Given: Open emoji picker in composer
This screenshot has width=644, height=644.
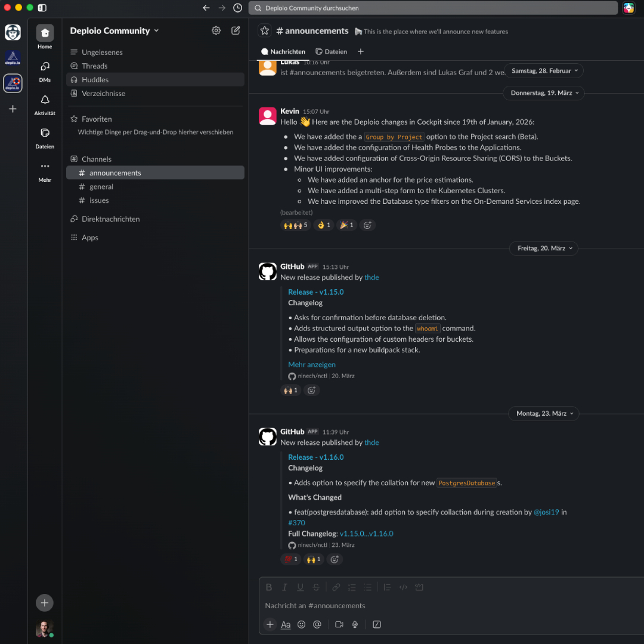Looking at the screenshot, I should [x=302, y=624].
